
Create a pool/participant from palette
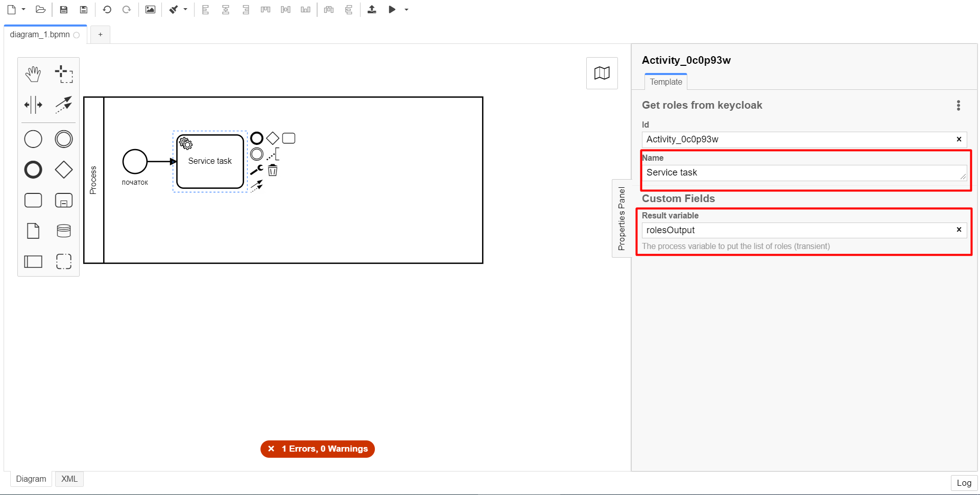[33, 261]
